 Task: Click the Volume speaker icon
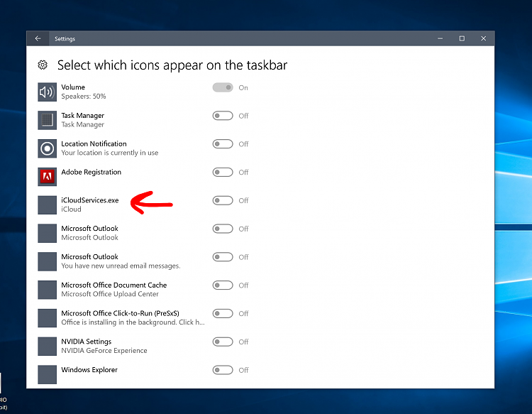[47, 92]
